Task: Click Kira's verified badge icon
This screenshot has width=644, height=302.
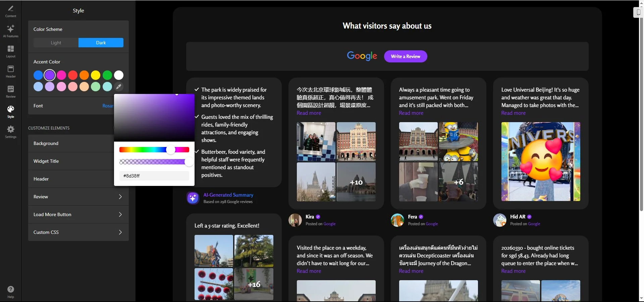Action: click(x=318, y=217)
